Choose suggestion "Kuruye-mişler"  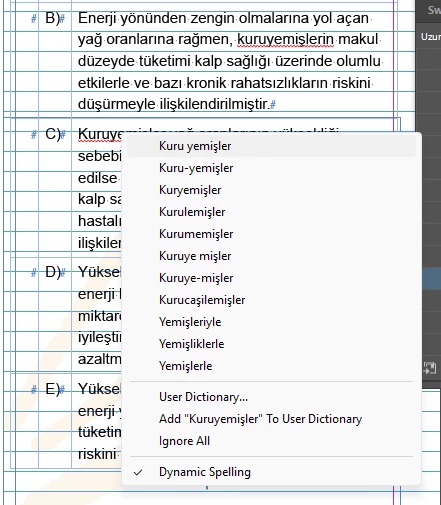tap(271, 278)
